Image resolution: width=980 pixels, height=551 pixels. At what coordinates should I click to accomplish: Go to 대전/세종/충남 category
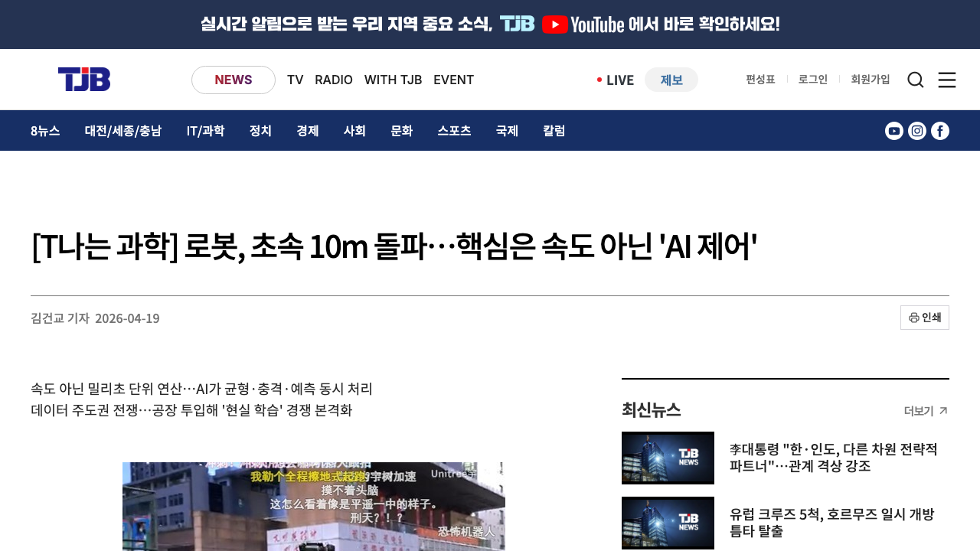[123, 131]
